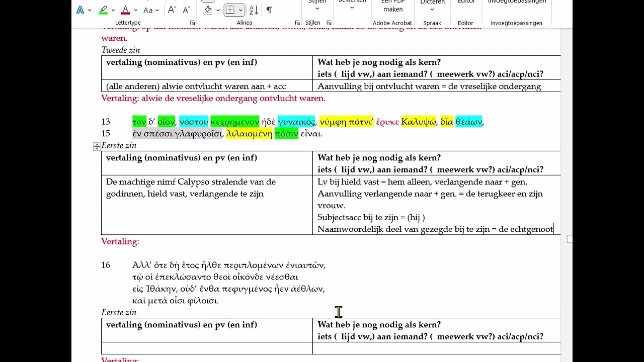Screen dimensions: 644x362
Task: Click the empty right cell in the line 16 table
Action: (x=437, y=348)
